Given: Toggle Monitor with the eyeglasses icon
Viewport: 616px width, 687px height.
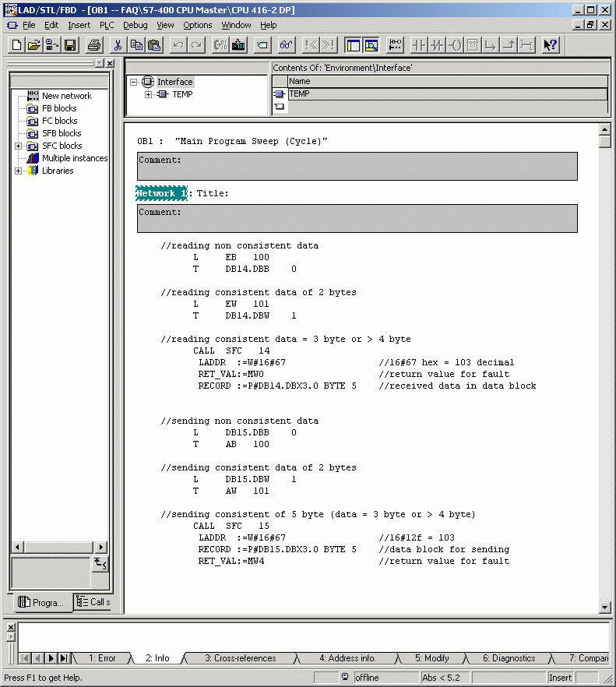Looking at the screenshot, I should [286, 45].
